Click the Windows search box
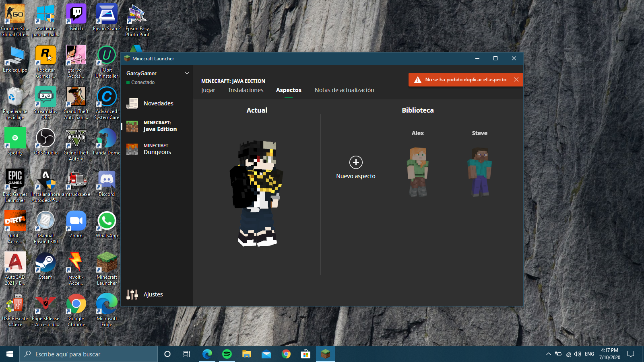 coord(89,354)
